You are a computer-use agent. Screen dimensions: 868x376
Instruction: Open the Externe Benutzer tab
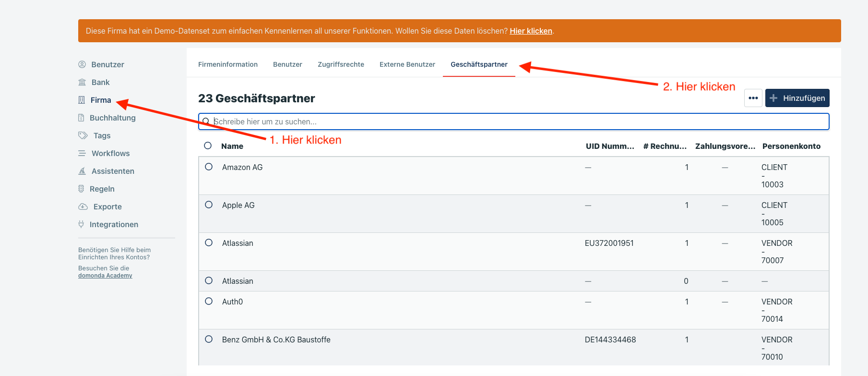pos(407,64)
